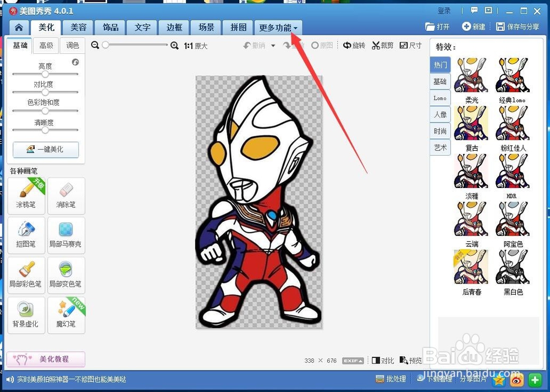The width and height of the screenshot is (550, 392).
Task: Click the green plus icon in status bar
Action: click(535, 380)
